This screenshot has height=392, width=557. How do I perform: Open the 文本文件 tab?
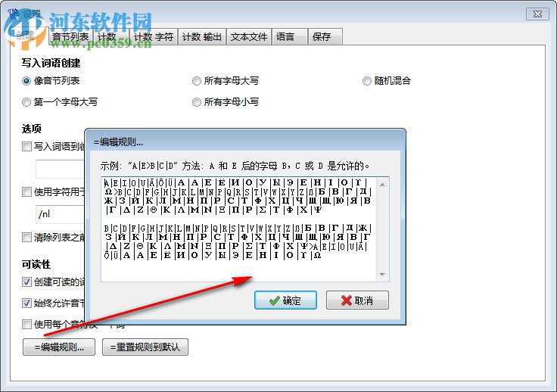pos(249,36)
